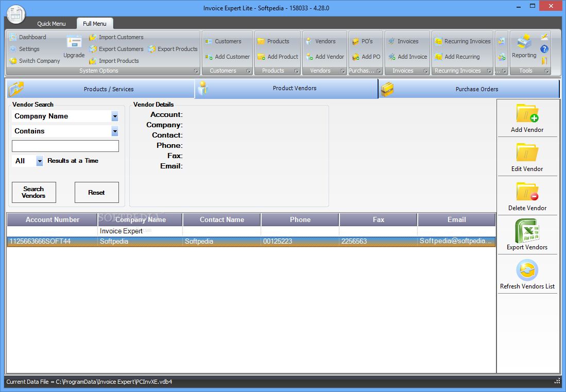The height and width of the screenshot is (392, 566).
Task: Switch to the Full Menu tab
Action: click(95, 24)
